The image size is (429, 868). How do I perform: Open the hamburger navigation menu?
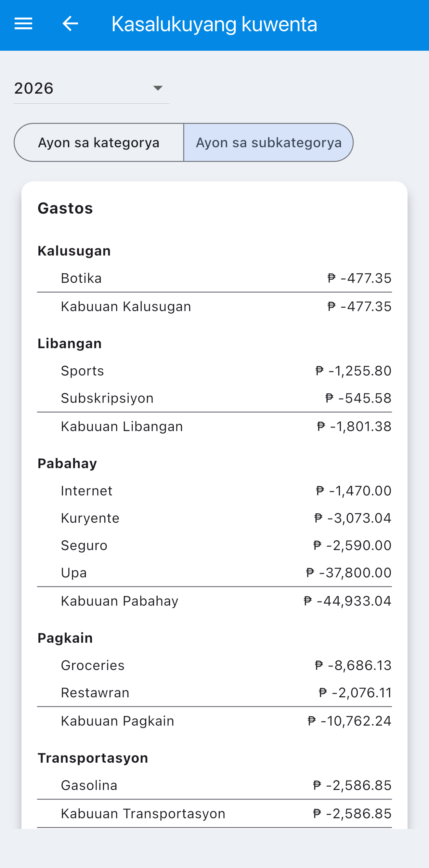click(23, 24)
